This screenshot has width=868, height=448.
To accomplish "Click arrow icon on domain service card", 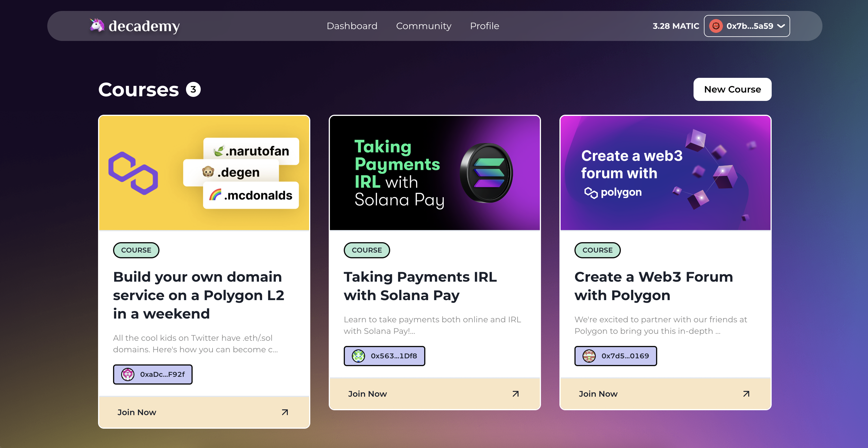I will (285, 412).
